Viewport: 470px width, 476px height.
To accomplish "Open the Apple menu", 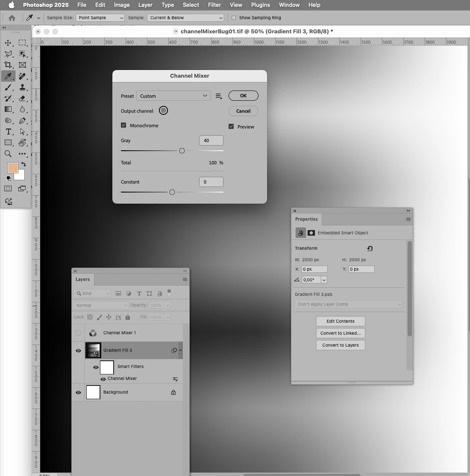I will click(12, 5).
